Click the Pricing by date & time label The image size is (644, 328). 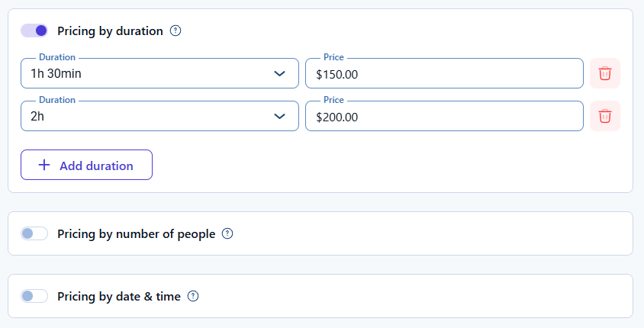pos(119,296)
